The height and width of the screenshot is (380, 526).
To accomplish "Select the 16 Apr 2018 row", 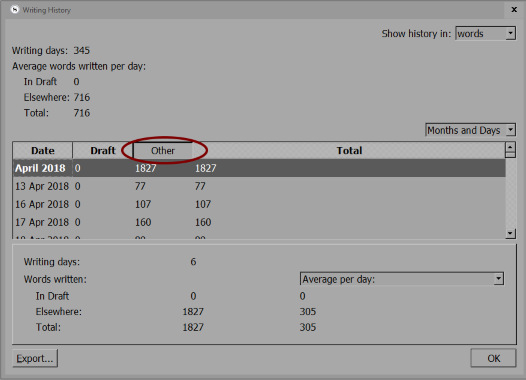I will [x=259, y=204].
